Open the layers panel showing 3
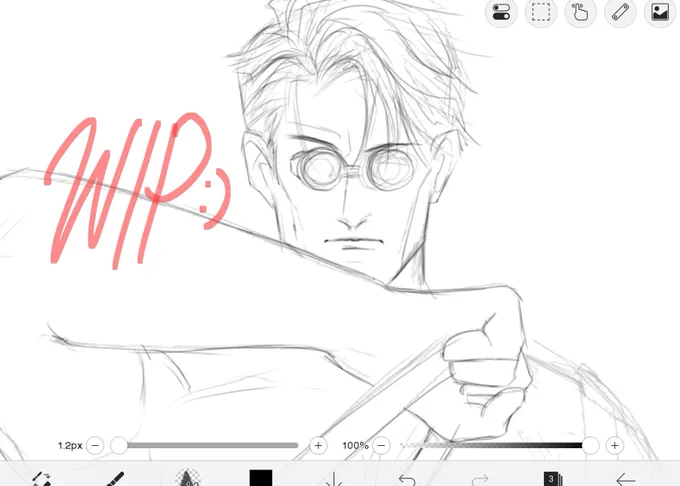The height and width of the screenshot is (486, 680). click(x=552, y=479)
